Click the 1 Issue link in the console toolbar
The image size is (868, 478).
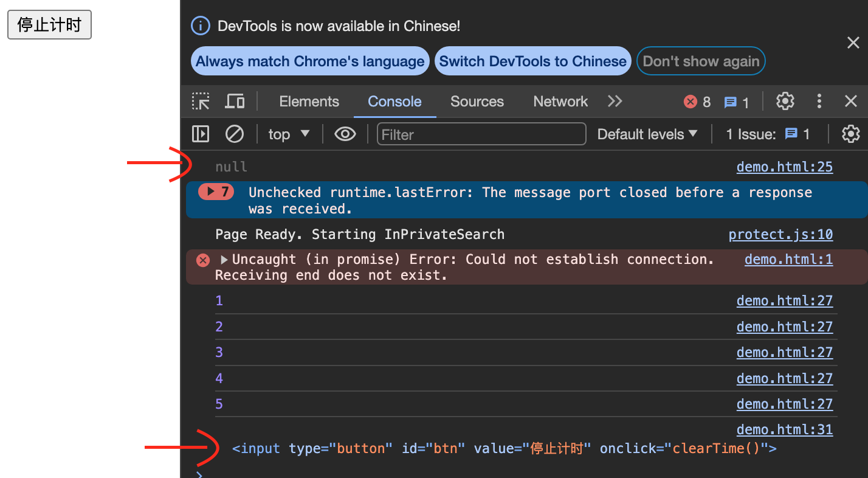768,134
